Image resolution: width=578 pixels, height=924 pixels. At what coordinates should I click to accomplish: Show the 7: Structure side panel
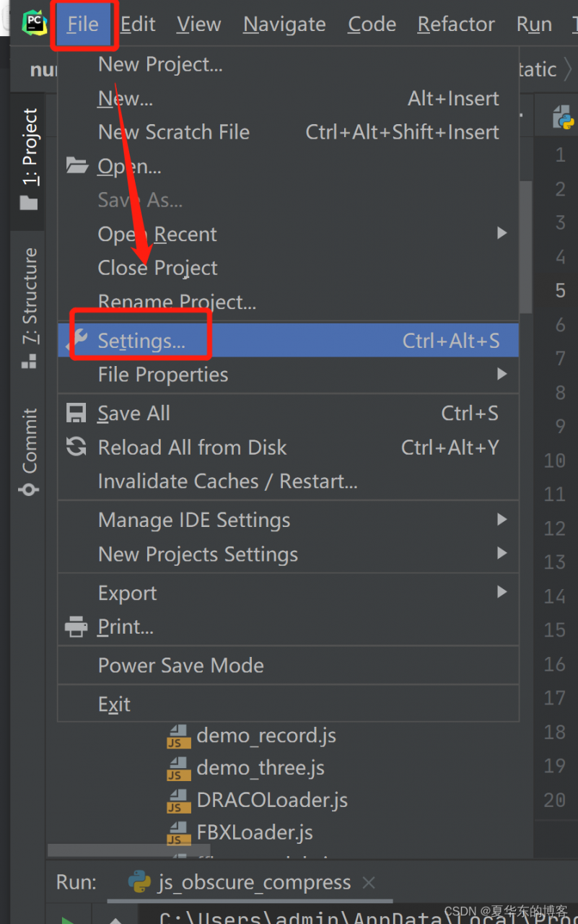29,308
